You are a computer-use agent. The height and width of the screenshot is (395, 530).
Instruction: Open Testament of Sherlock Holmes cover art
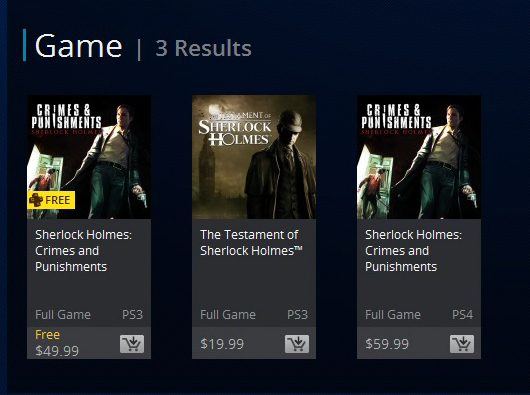[x=254, y=157]
